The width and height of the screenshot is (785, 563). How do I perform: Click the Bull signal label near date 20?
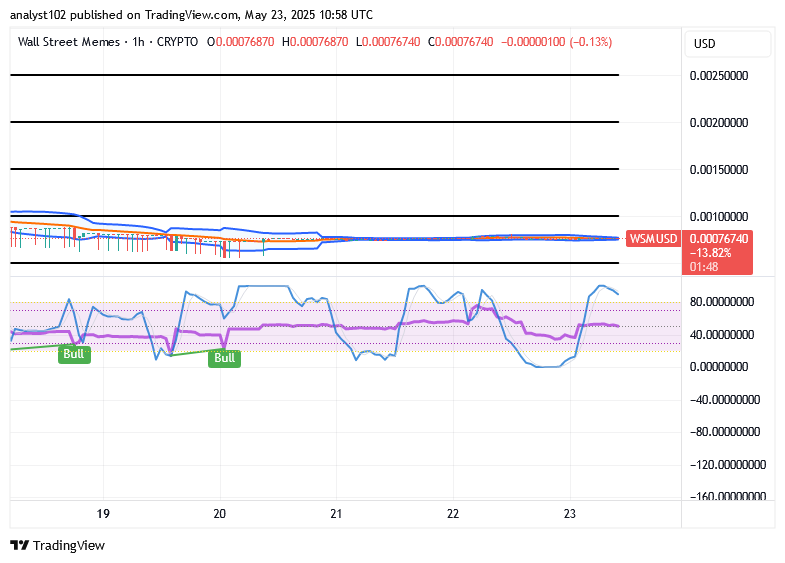224,358
